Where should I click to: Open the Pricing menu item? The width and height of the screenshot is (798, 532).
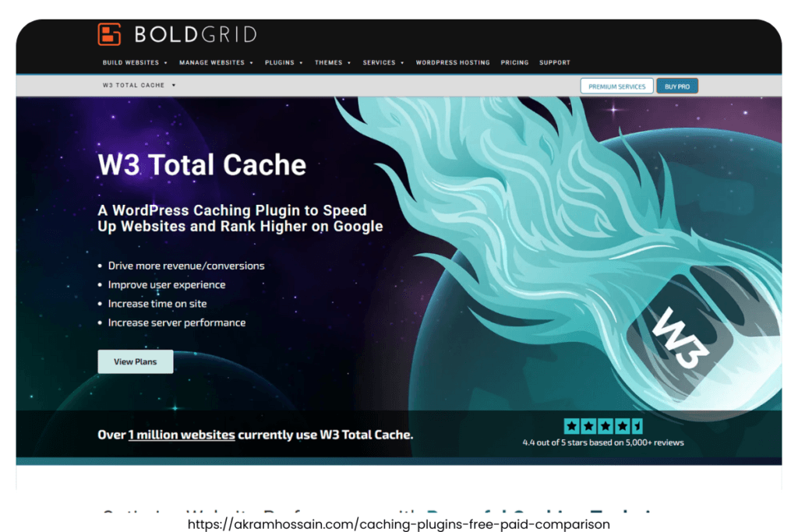tap(514, 62)
